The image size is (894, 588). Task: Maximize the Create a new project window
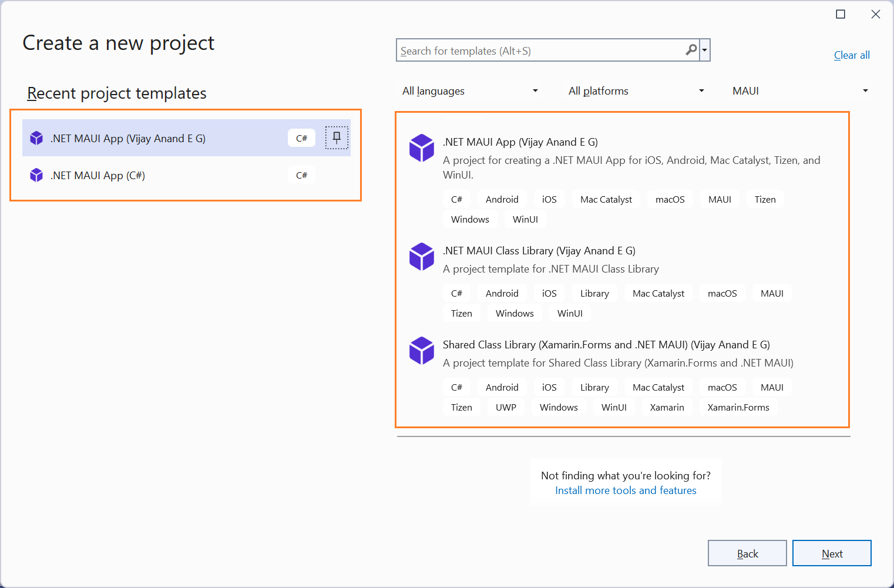[x=841, y=14]
